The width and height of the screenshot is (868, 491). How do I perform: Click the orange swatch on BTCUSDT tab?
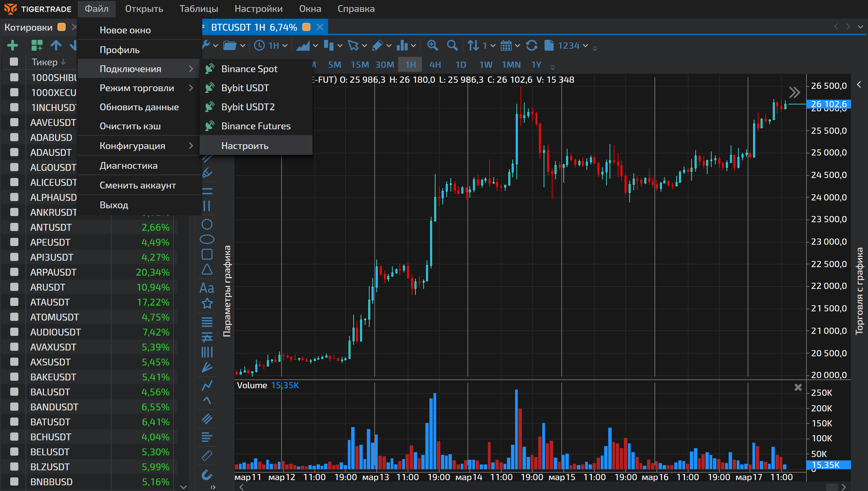tap(306, 27)
